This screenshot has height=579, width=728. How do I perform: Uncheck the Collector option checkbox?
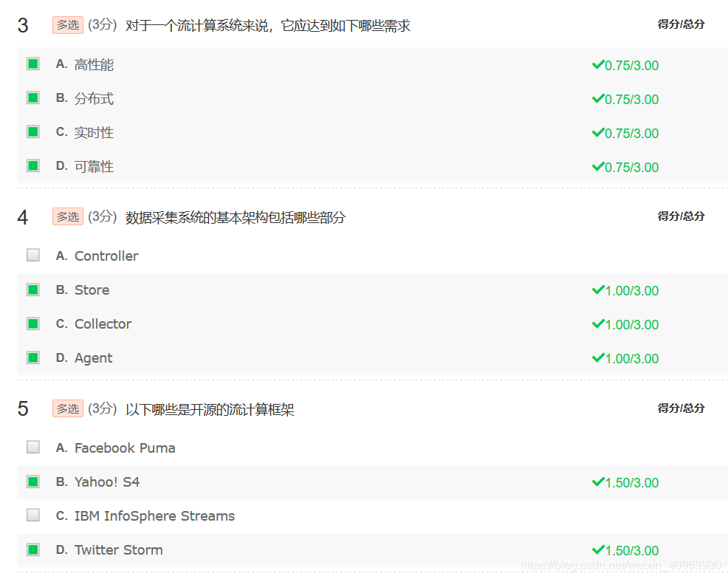pos(33,323)
